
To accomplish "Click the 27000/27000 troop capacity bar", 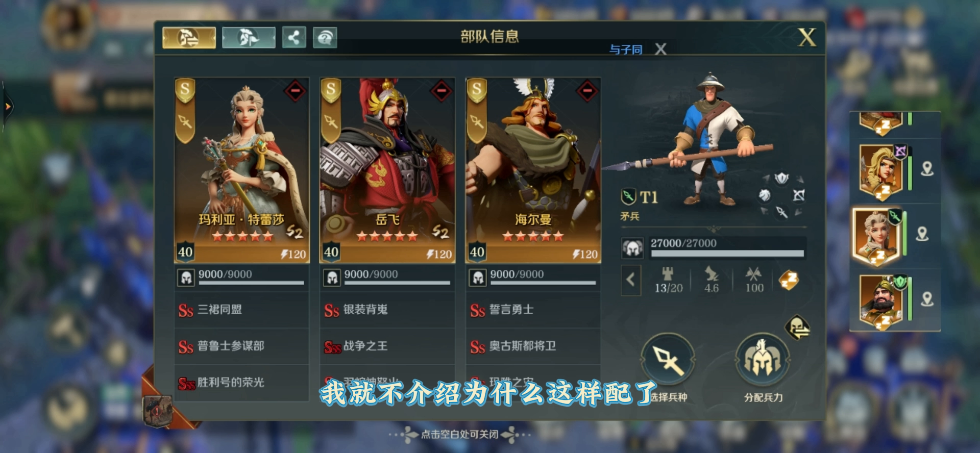I will [x=727, y=247].
